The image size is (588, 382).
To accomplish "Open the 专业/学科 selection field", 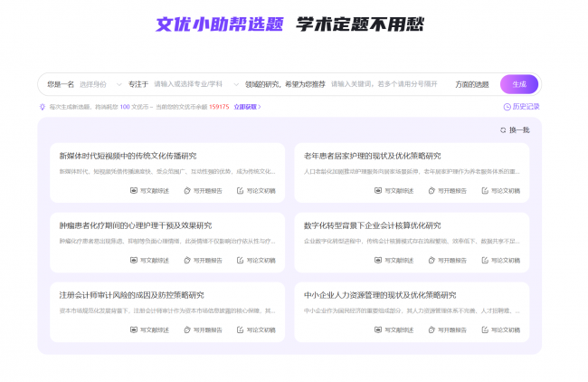I will [x=196, y=84].
